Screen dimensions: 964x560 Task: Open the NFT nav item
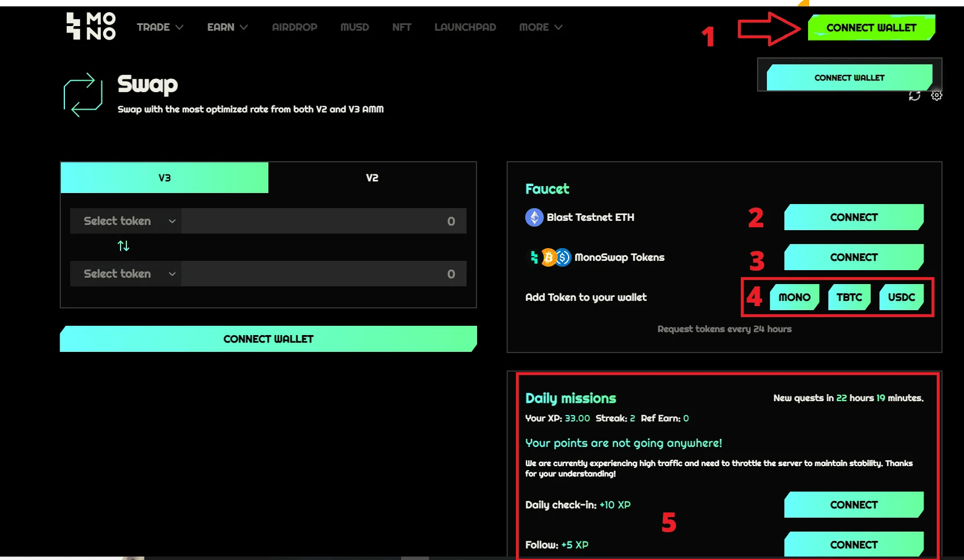[402, 27]
